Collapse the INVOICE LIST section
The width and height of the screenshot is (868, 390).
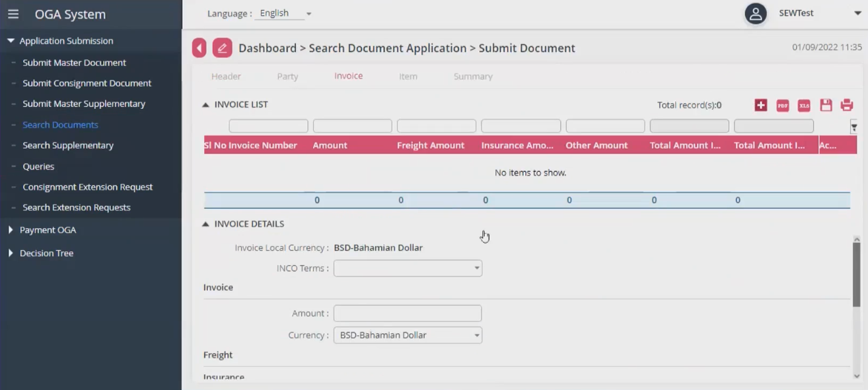(x=205, y=105)
